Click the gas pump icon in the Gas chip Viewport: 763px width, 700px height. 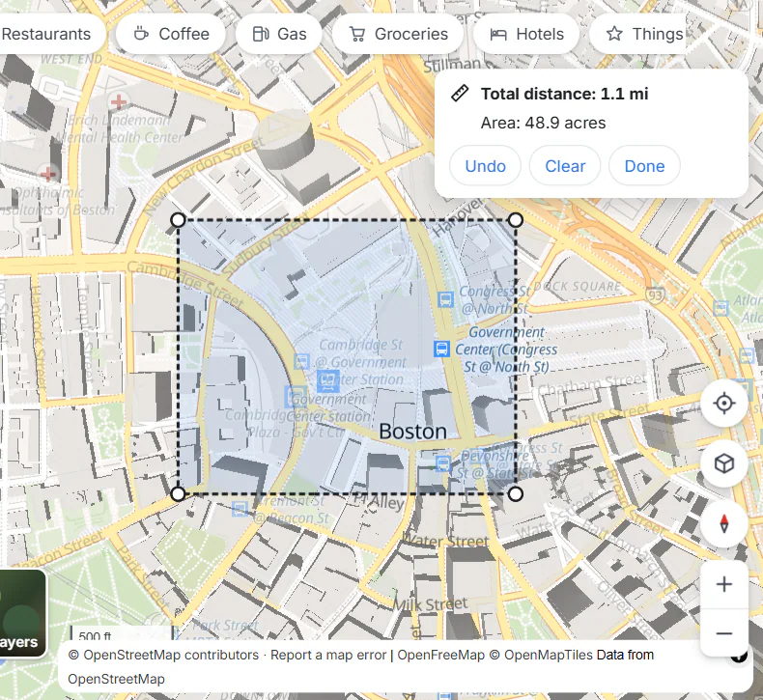coord(261,34)
